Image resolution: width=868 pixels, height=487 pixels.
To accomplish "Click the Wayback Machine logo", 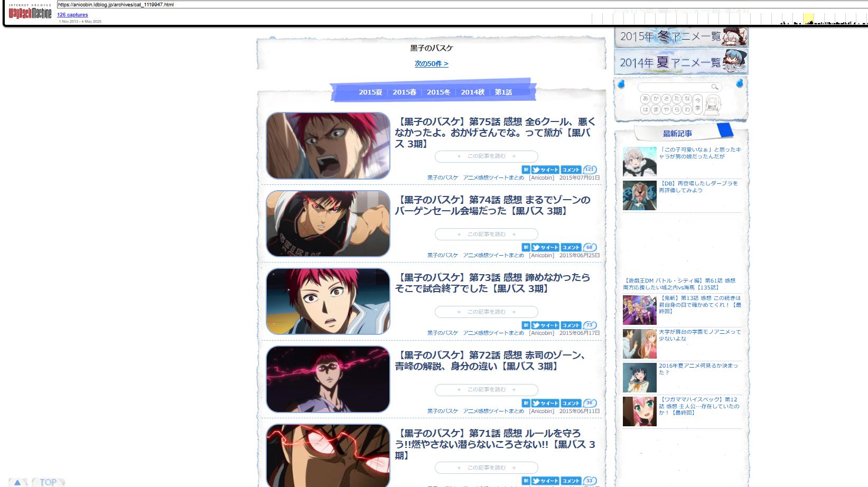I will [30, 13].
